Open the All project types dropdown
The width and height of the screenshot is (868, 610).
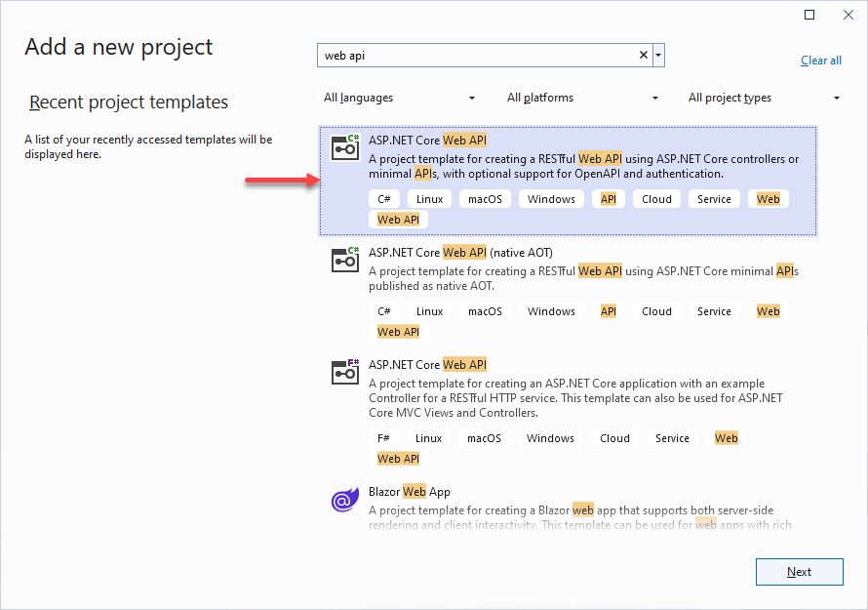pos(764,98)
